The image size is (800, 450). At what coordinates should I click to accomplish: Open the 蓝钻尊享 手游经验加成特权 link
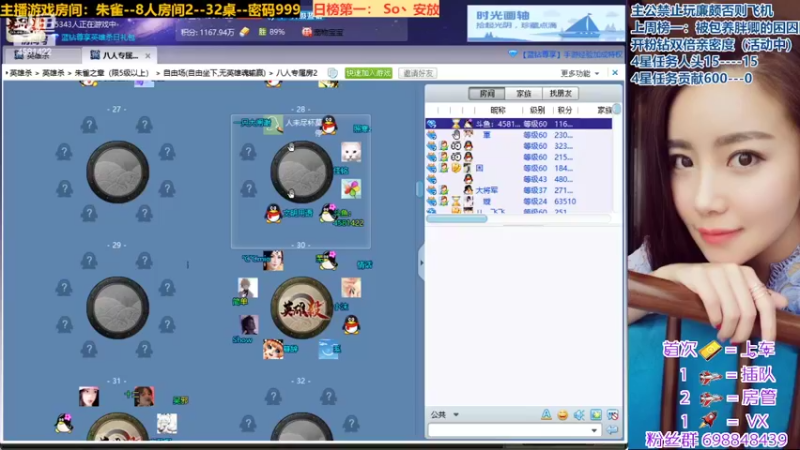point(571,54)
